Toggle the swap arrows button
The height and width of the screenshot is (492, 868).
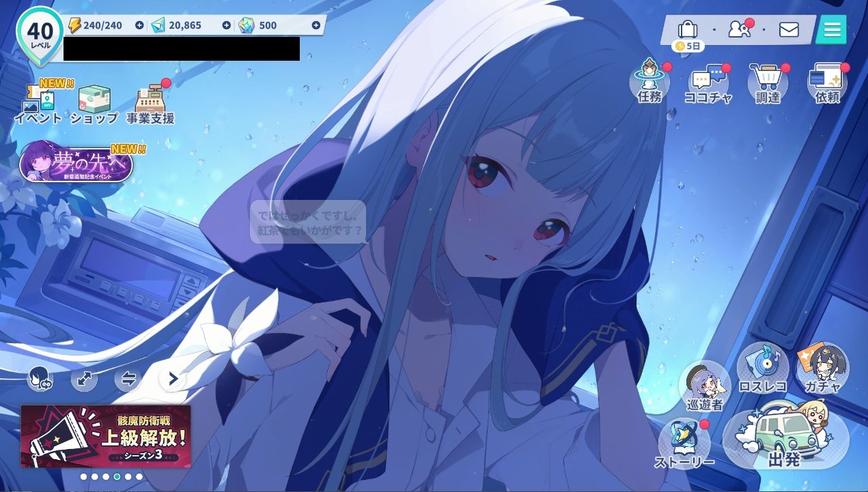(128, 379)
